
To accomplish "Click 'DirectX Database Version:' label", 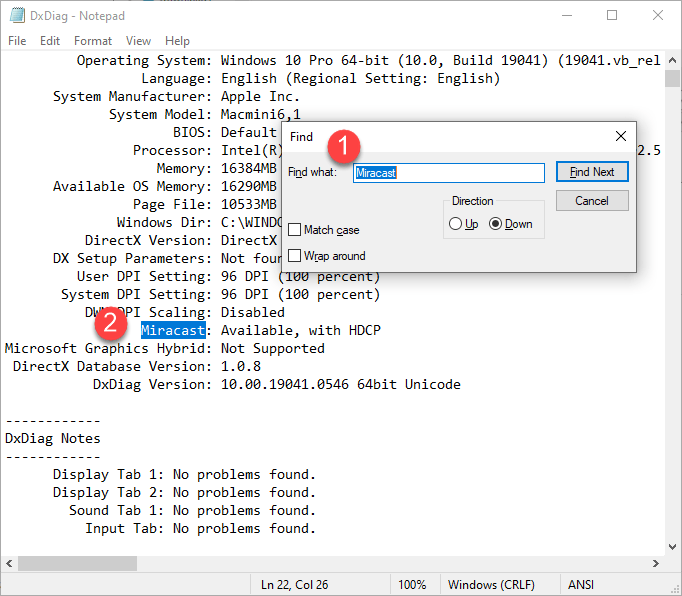I will tap(112, 367).
